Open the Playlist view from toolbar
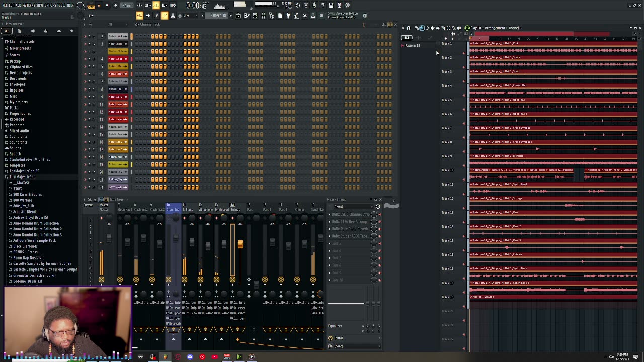This screenshot has height=362, width=644. pos(238,16)
